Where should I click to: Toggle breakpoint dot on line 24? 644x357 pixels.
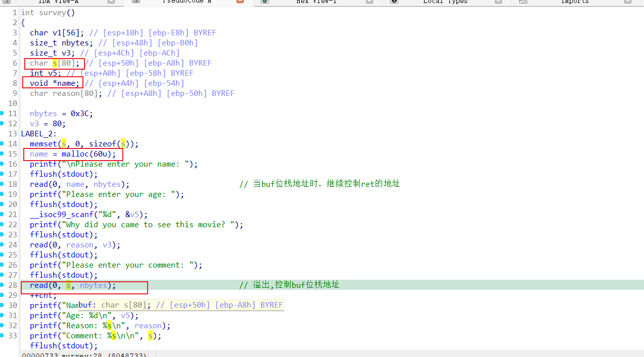3,245
